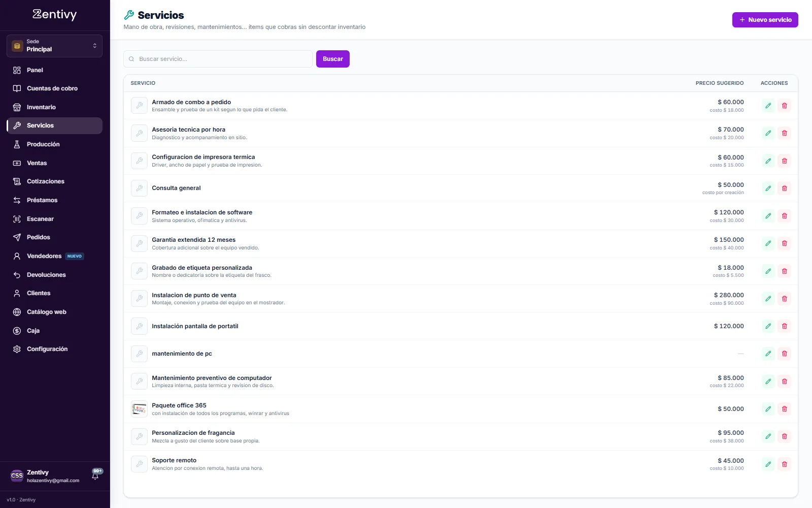
Task: Open Cotizaciones in the sidebar
Action: (54, 181)
